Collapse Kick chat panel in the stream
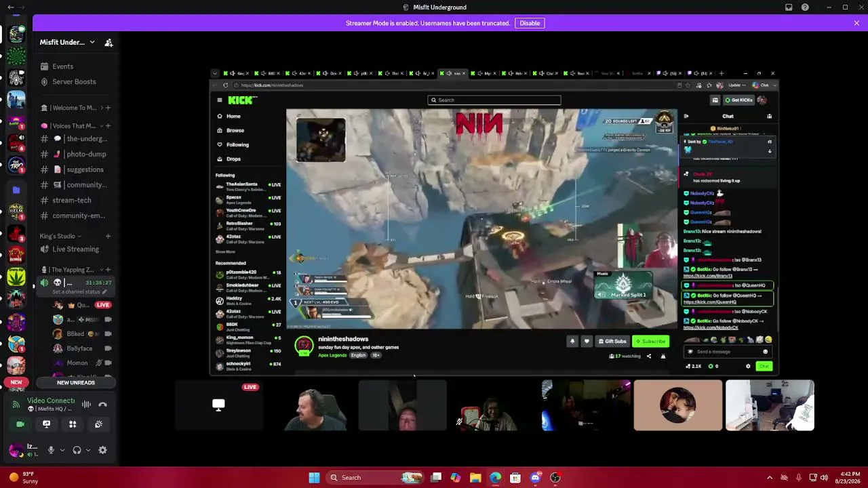 pos(686,117)
